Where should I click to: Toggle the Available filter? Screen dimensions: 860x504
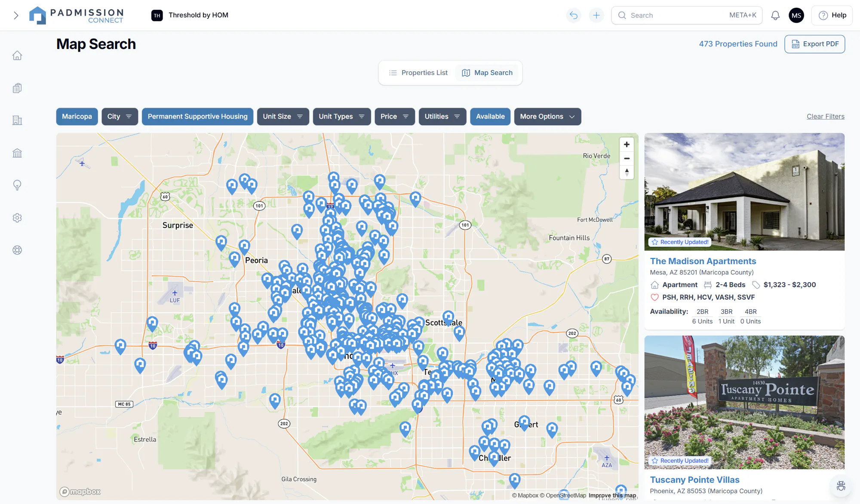(490, 117)
